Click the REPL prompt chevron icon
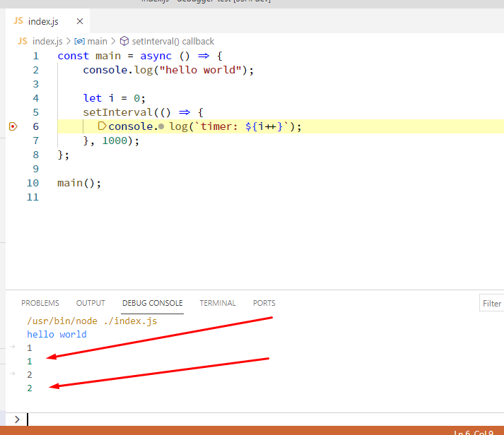 17,419
